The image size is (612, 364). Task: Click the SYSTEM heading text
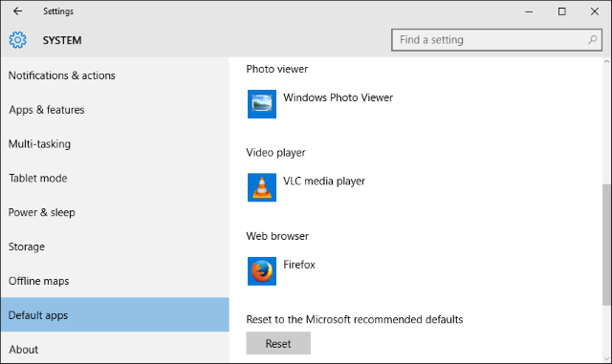click(x=62, y=40)
